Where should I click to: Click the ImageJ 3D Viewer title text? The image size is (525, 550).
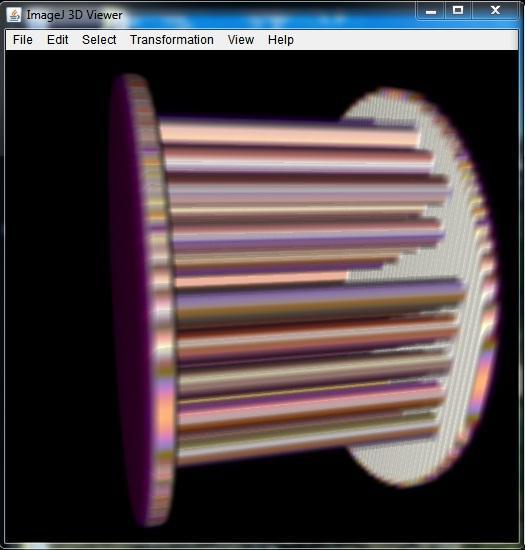(74, 15)
